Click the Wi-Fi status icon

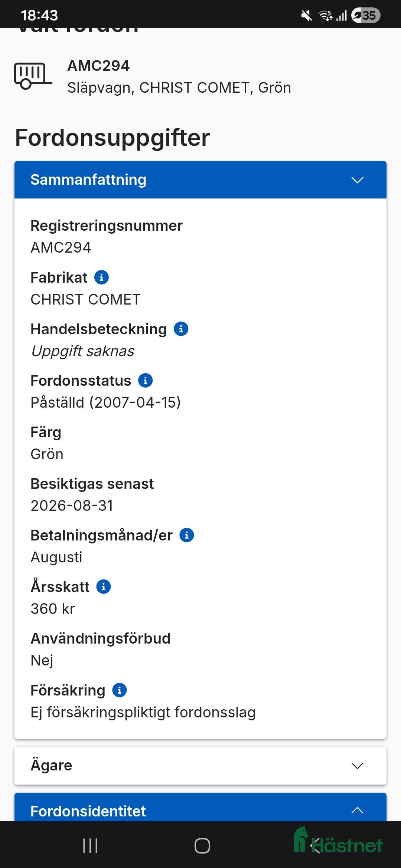(x=325, y=15)
